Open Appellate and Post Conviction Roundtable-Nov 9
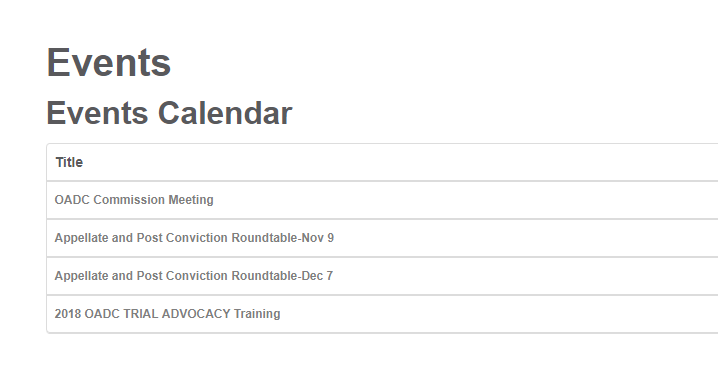 pyautogui.click(x=194, y=238)
